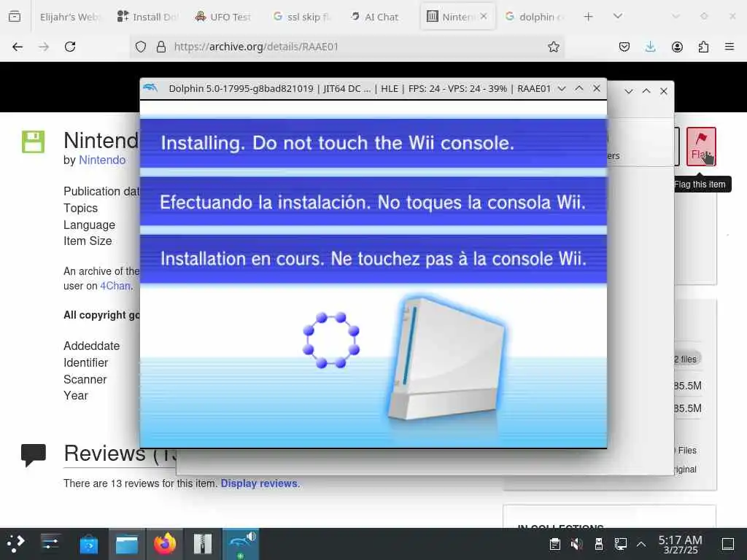This screenshot has height=560, width=747.
Task: Click the Wii console image in Dolphin
Action: (x=446, y=359)
